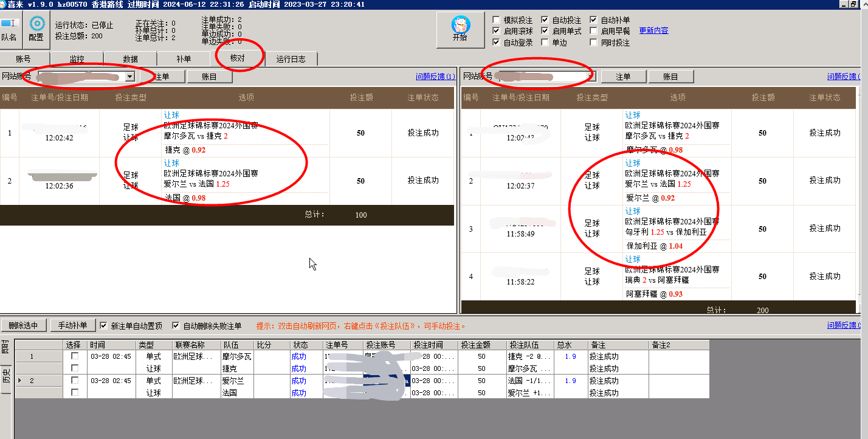The height and width of the screenshot is (439, 868).
Task: Open 问题反馈(1) link in left panel
Action: 435,77
